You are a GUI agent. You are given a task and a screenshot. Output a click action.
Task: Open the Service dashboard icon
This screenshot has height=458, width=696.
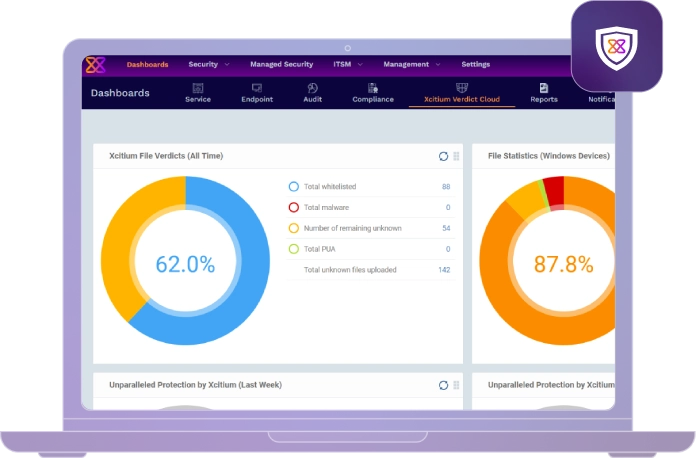(198, 88)
